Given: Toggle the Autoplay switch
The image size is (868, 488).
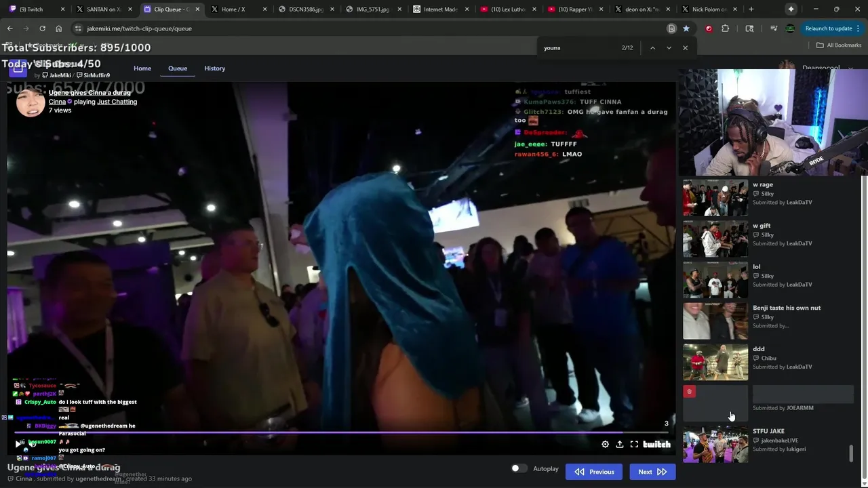Looking at the screenshot, I should pyautogui.click(x=519, y=468).
